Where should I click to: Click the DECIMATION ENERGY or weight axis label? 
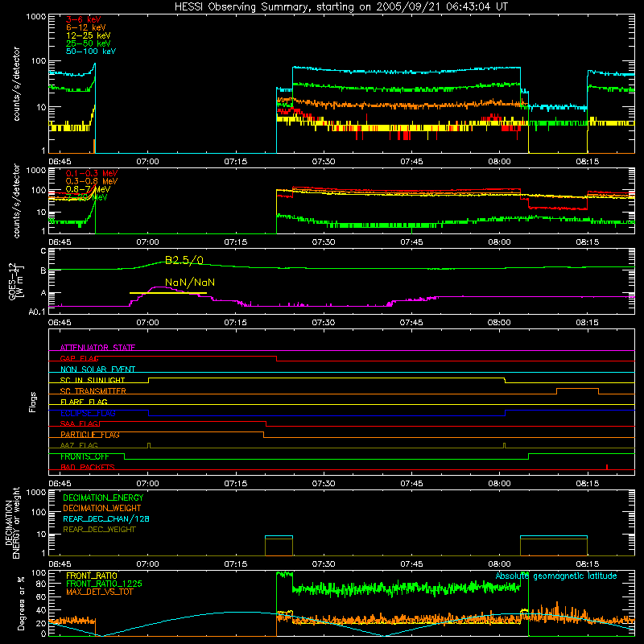tap(12, 522)
